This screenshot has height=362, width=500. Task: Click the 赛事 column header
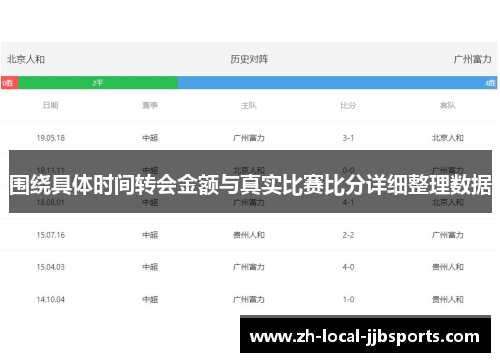(x=150, y=105)
